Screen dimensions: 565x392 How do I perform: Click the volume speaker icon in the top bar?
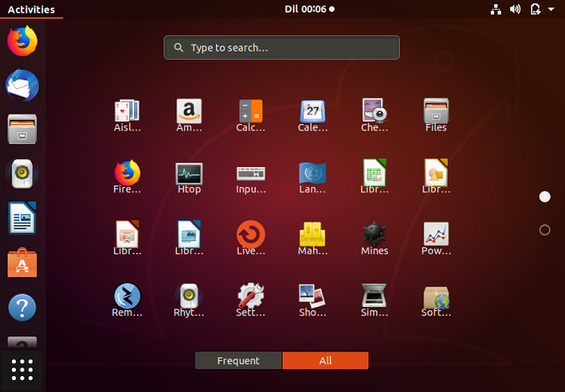pyautogui.click(x=515, y=9)
